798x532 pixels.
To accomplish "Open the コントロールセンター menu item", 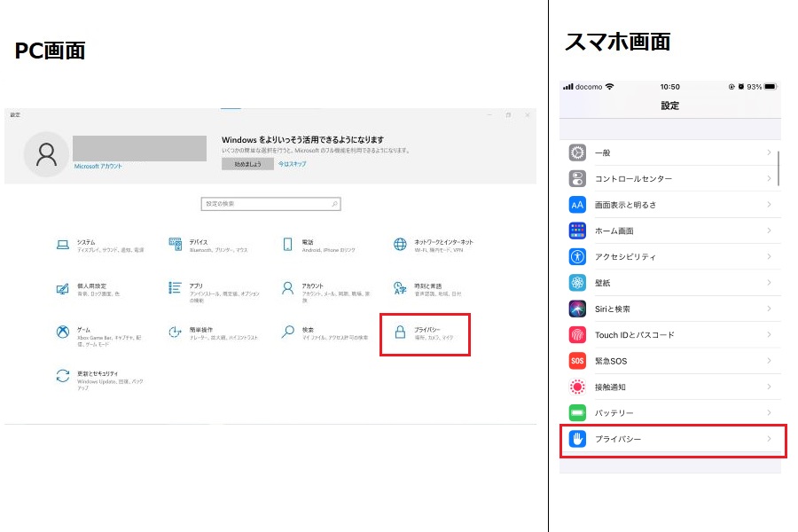I will pyautogui.click(x=633, y=179).
